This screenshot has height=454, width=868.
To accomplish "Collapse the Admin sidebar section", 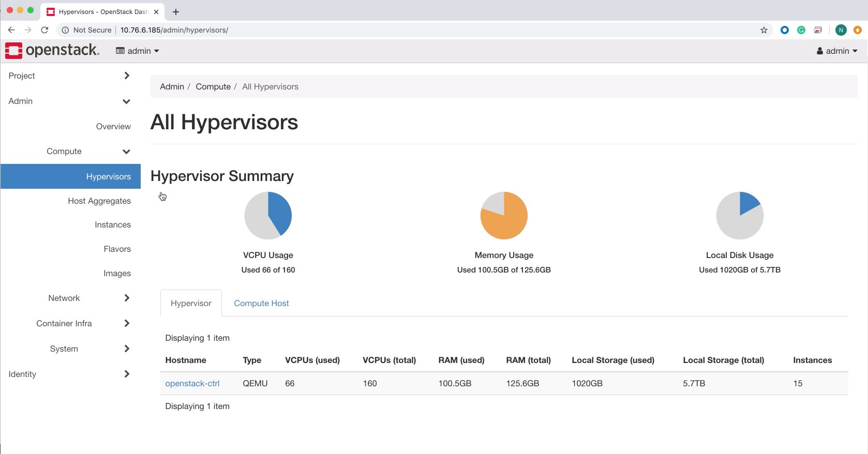I will 69,101.
